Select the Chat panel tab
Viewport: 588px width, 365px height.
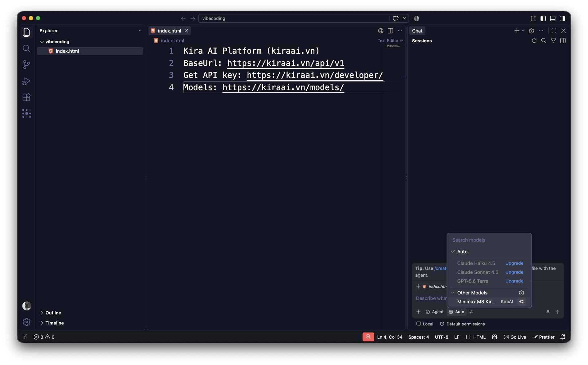click(x=417, y=31)
